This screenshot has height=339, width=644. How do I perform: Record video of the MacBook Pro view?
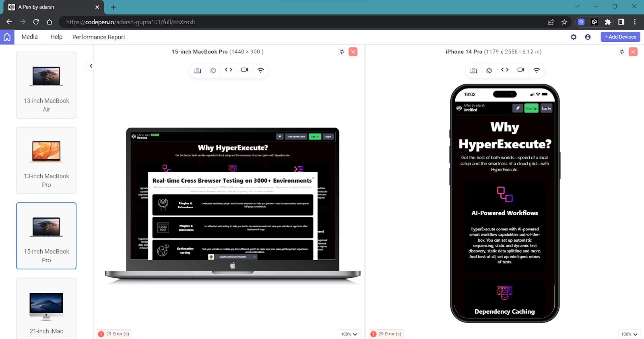pos(245,70)
